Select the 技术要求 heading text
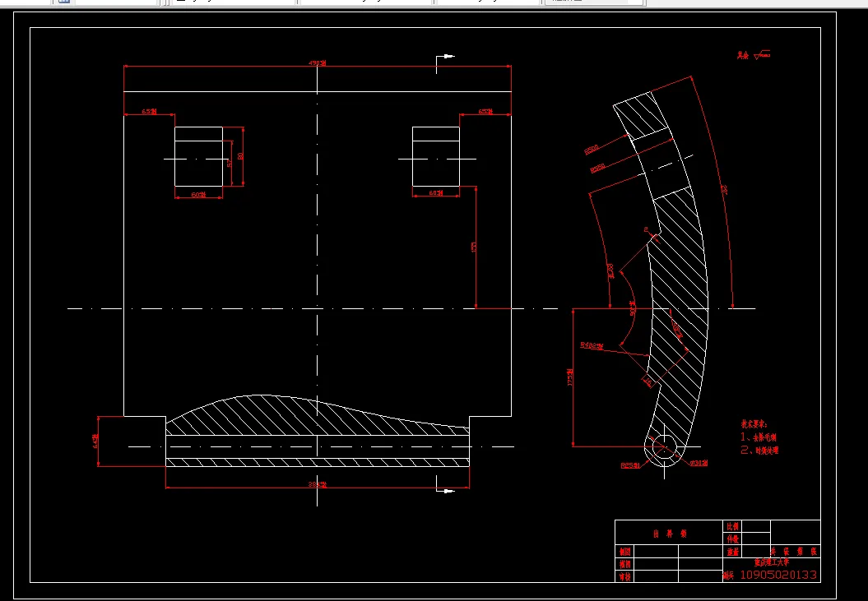Screen dimensions: 868x601 754,424
